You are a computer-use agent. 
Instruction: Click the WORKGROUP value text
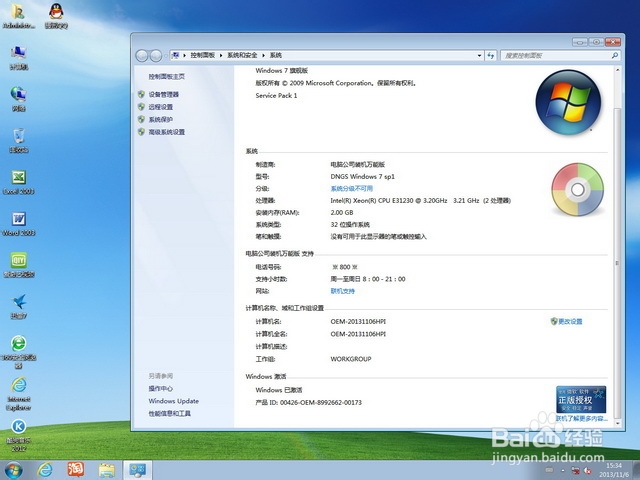pyautogui.click(x=351, y=359)
